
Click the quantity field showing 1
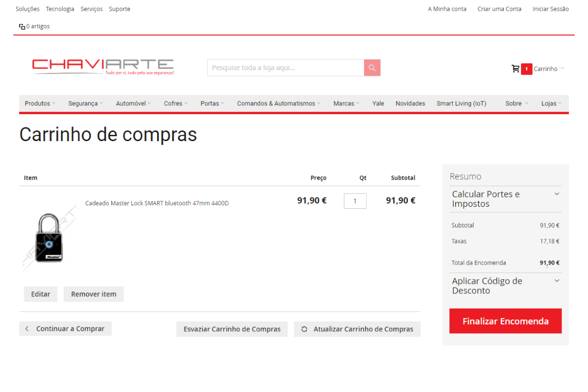click(355, 201)
